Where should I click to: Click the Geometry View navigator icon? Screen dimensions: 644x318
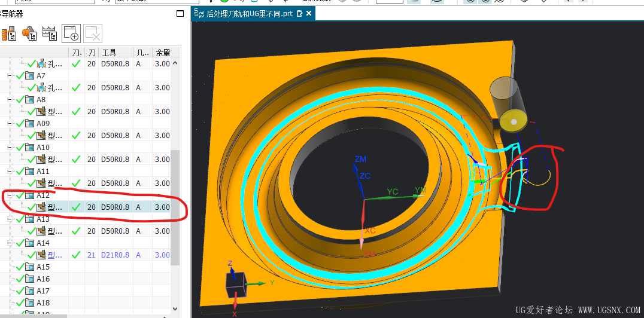pyautogui.click(x=49, y=34)
